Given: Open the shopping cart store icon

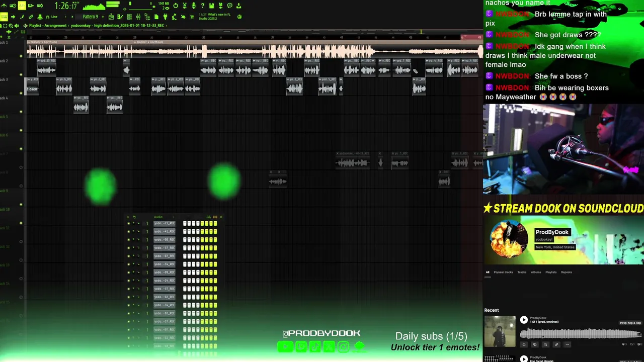Looking at the screenshot, I should (x=192, y=17).
